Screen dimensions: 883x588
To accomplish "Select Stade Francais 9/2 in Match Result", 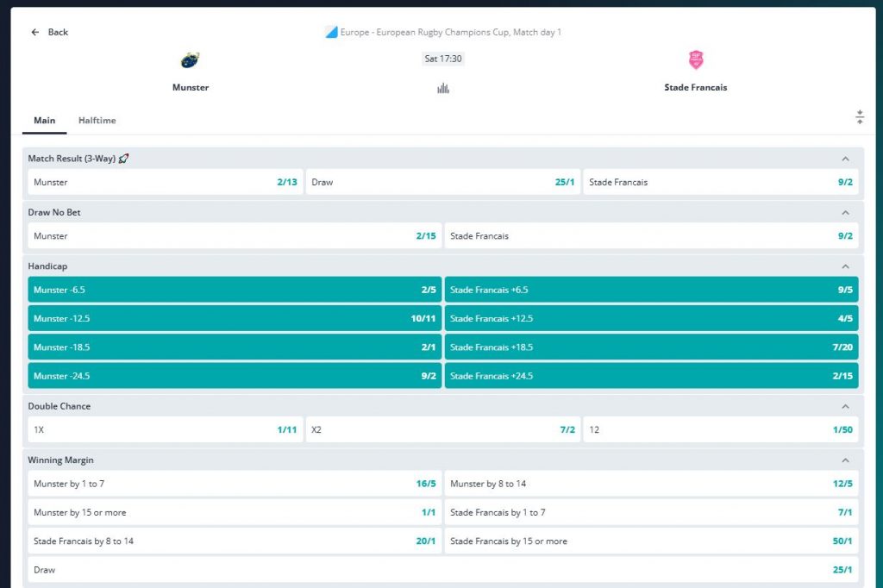I will pyautogui.click(x=721, y=182).
